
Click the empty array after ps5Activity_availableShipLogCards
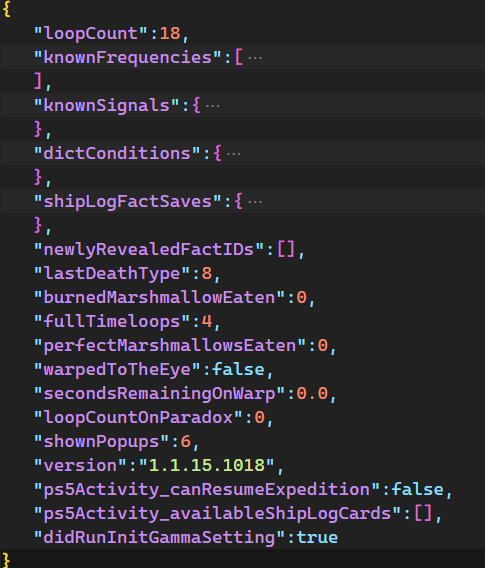pyautogui.click(x=423, y=514)
